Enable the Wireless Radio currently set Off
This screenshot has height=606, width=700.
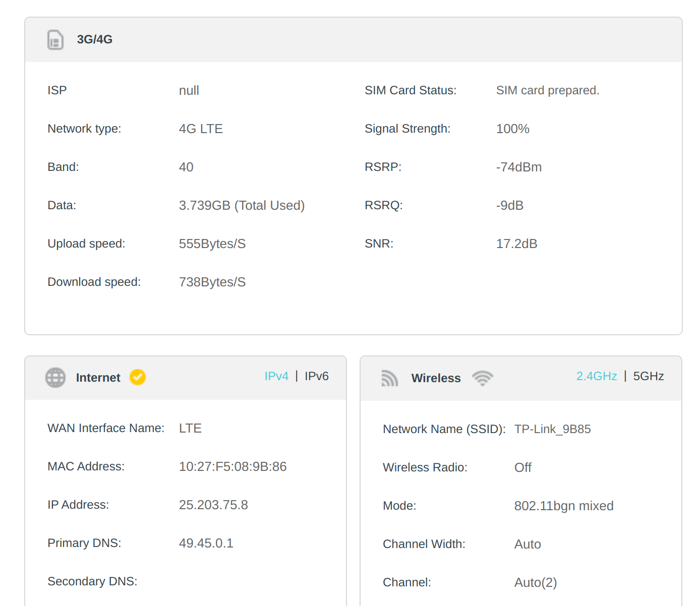523,467
